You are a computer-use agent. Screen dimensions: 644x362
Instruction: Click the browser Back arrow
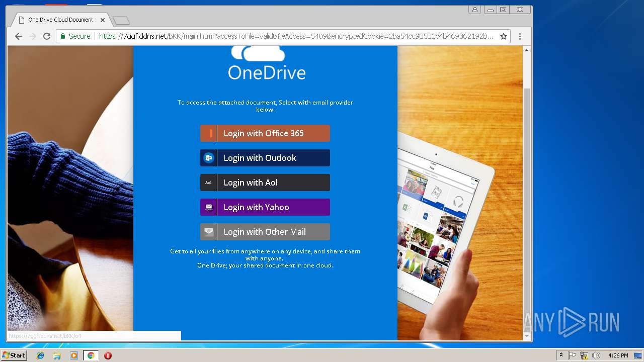pyautogui.click(x=19, y=36)
